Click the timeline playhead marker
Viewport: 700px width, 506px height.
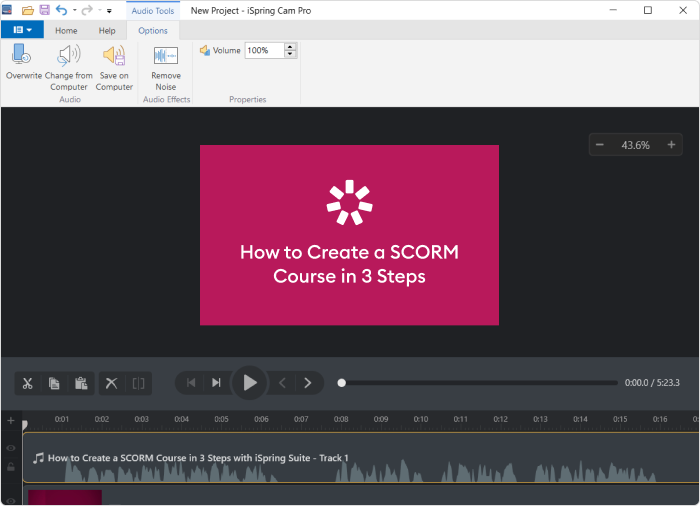25,425
